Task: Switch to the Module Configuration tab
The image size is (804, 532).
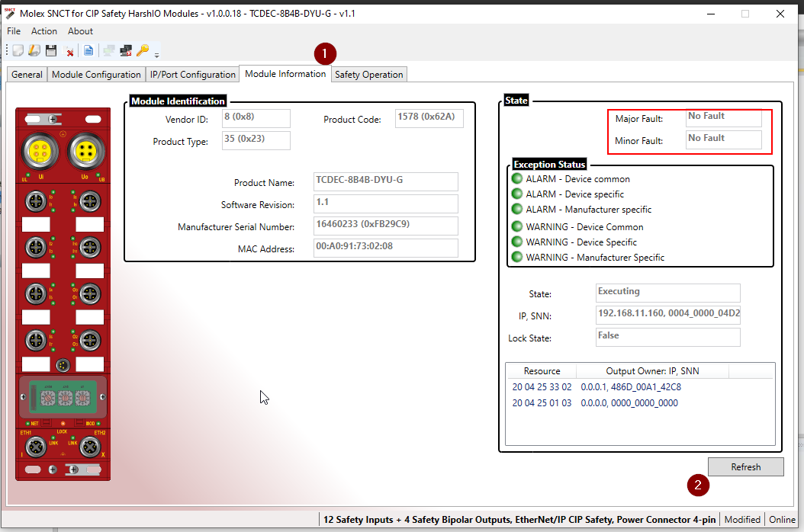Action: (x=96, y=75)
